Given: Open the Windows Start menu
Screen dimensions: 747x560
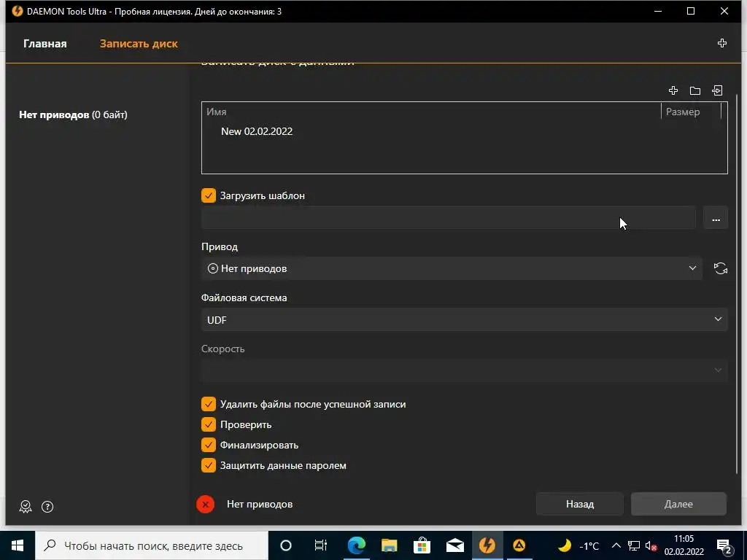Looking at the screenshot, I should click(x=18, y=545).
